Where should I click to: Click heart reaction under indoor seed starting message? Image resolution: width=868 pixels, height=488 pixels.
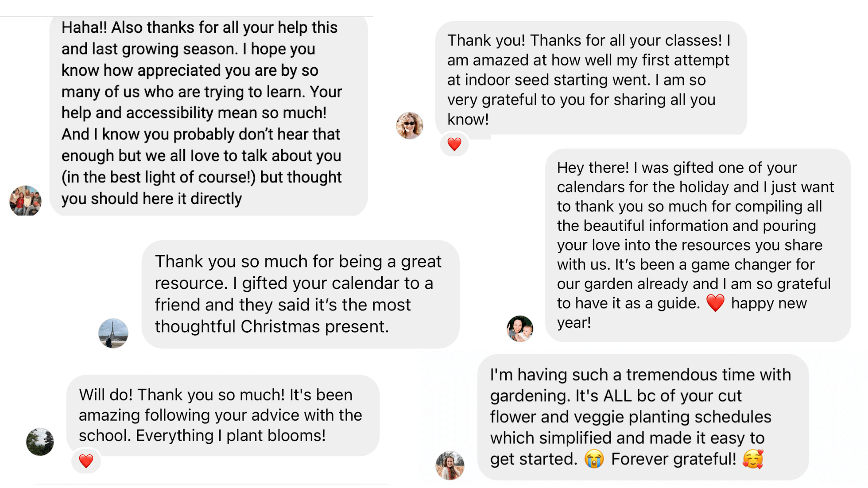[454, 144]
